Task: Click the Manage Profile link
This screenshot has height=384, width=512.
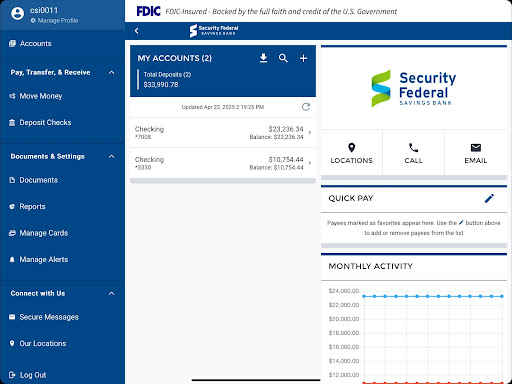Action: click(x=54, y=21)
